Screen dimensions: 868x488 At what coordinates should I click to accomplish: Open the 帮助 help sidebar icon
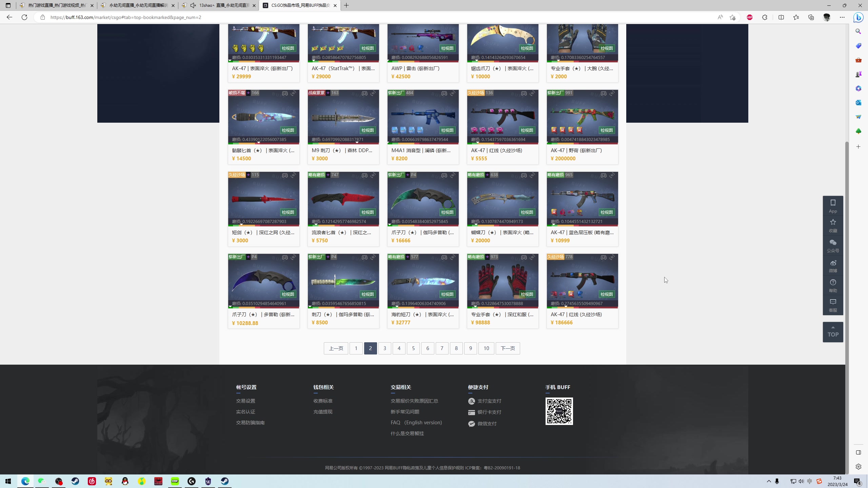[x=833, y=285]
